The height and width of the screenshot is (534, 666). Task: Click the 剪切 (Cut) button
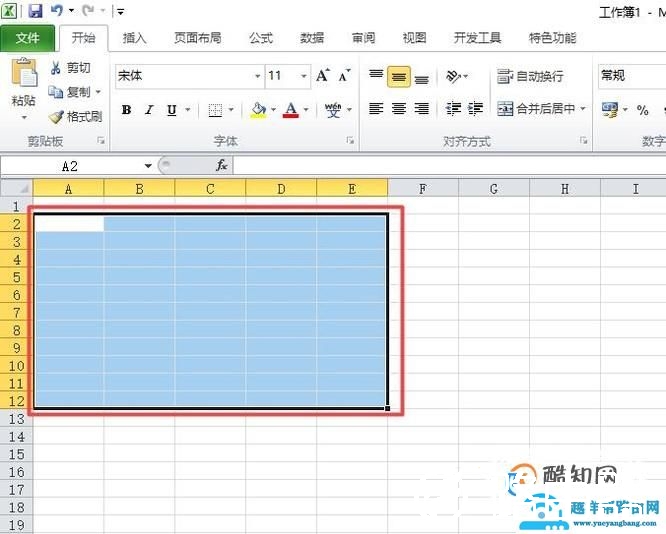click(71, 68)
